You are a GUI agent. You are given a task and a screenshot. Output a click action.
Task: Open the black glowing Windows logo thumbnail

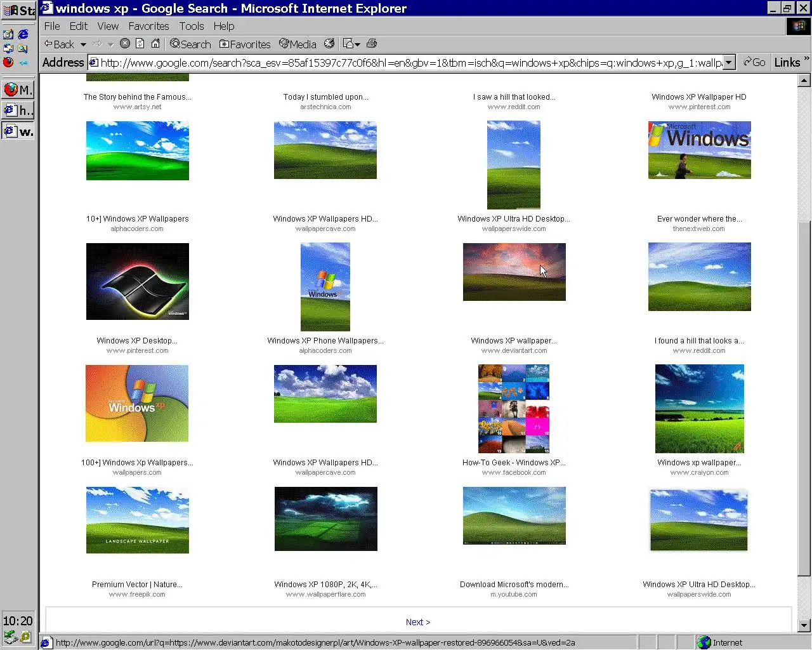pos(138,281)
